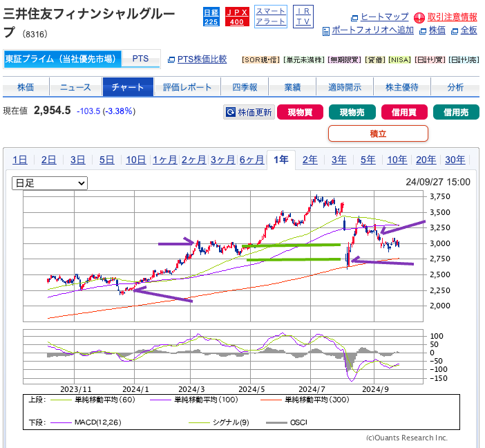Select 3年 chart period
This screenshot has width=485, height=448.
tap(339, 160)
